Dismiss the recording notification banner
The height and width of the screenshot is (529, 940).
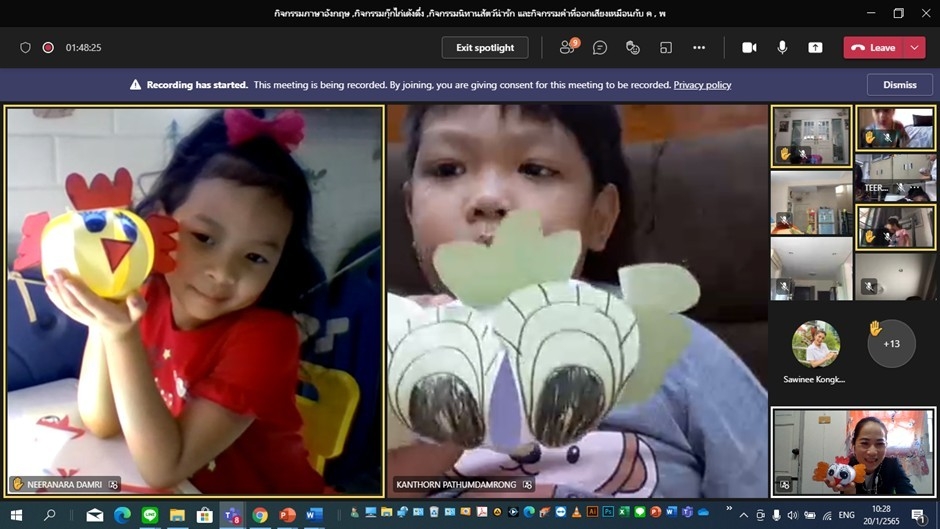[899, 85]
